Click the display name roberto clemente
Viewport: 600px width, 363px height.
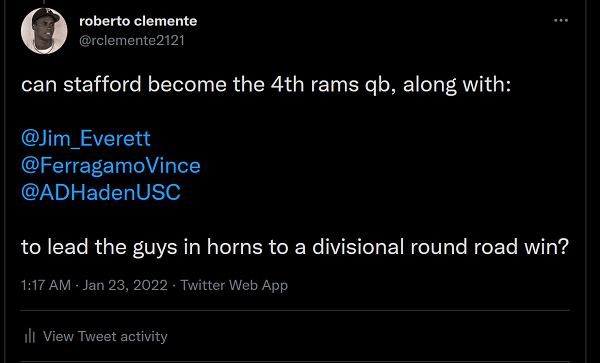138,21
